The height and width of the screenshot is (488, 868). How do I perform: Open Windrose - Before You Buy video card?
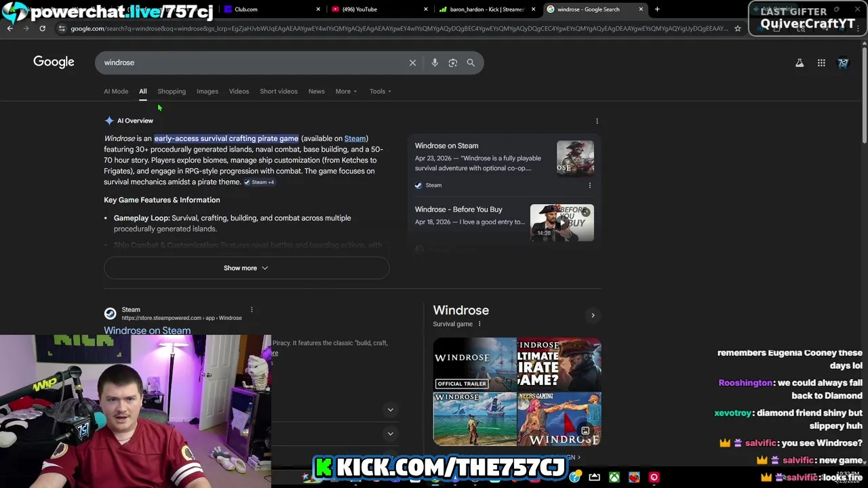coord(505,222)
